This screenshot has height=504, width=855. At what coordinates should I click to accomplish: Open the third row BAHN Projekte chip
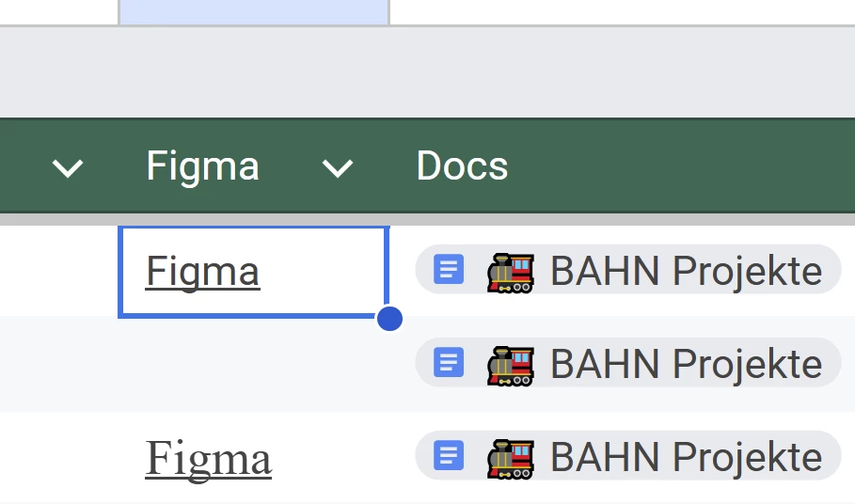(627, 456)
